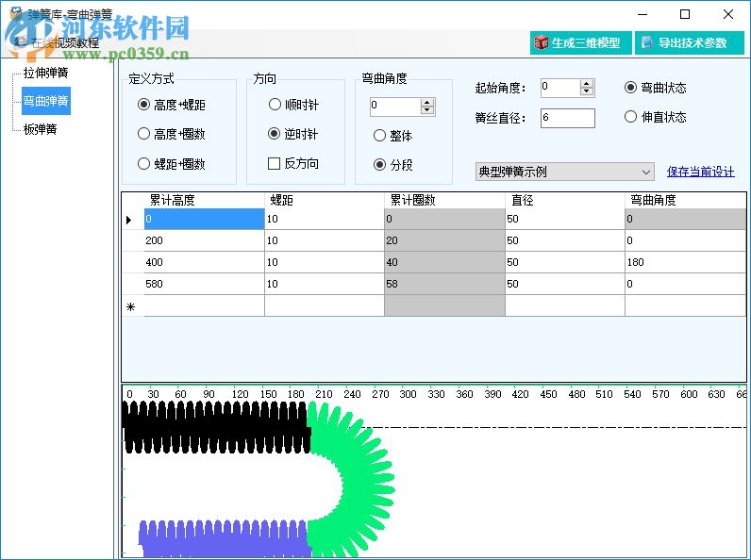Image resolution: width=751 pixels, height=560 pixels.
Task: Click the 起始角度 value field
Action: (x=560, y=88)
